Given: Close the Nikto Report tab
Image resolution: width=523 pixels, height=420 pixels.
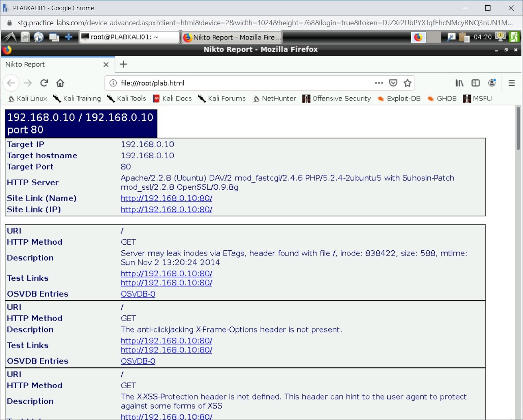Looking at the screenshot, I should [x=106, y=64].
